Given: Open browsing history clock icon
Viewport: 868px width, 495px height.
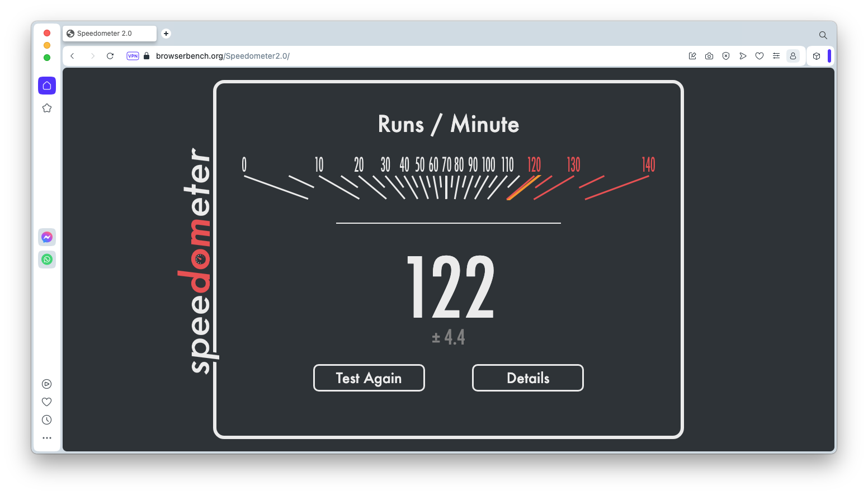Looking at the screenshot, I should point(47,419).
